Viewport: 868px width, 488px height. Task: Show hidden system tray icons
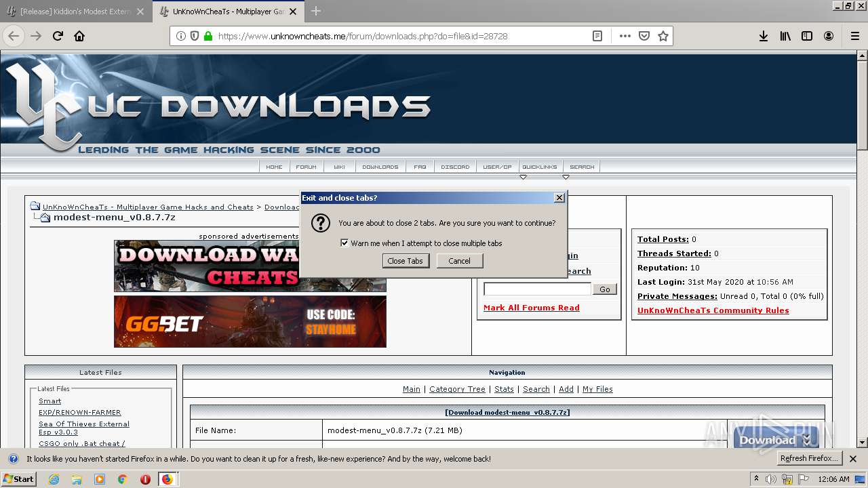pos(756,479)
